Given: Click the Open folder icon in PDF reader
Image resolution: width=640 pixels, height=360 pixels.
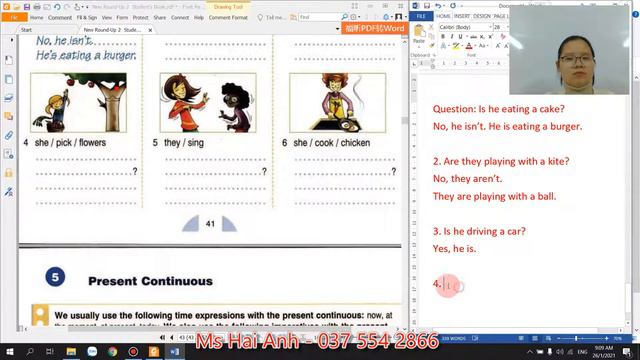Looking at the screenshot, I should 16,7.
